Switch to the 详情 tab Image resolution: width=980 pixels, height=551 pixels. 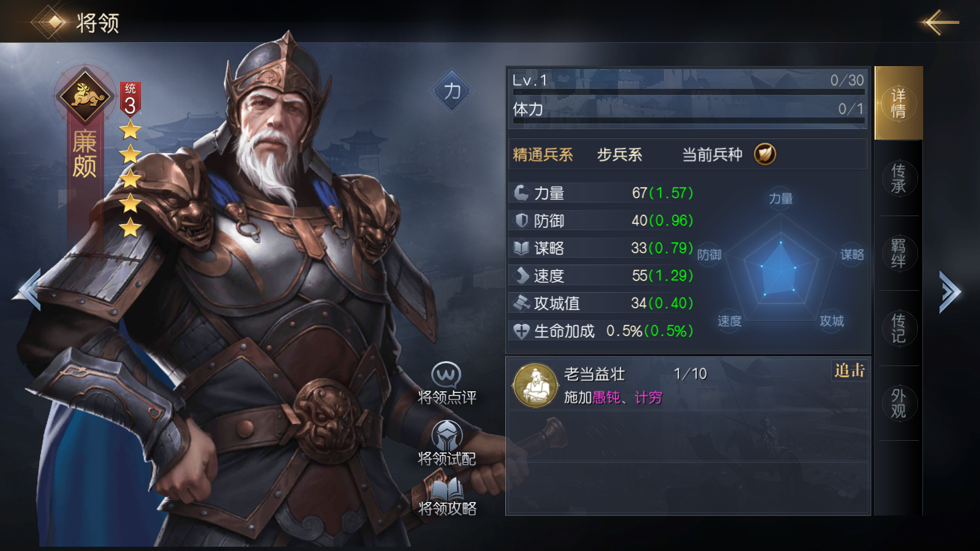[898, 103]
